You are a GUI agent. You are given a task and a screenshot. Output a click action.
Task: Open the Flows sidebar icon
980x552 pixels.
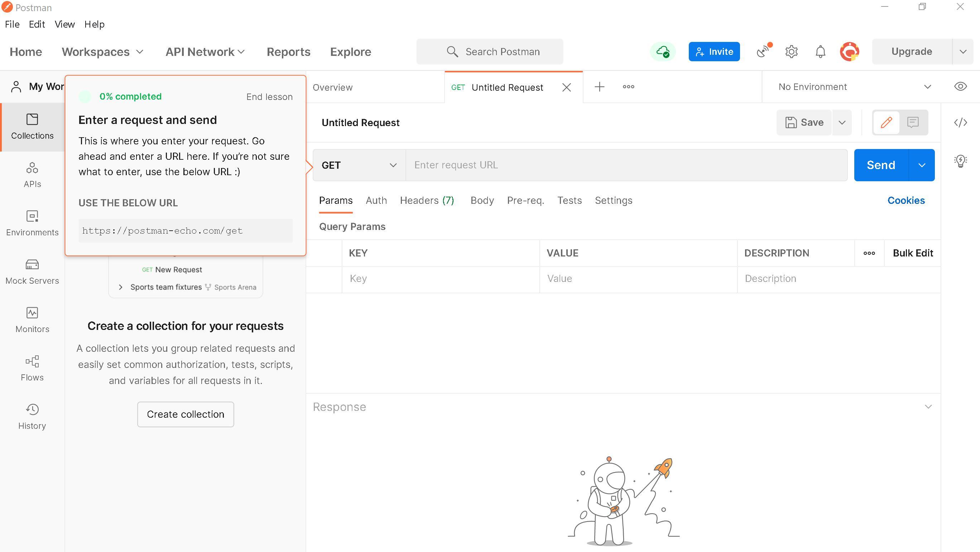click(x=32, y=368)
